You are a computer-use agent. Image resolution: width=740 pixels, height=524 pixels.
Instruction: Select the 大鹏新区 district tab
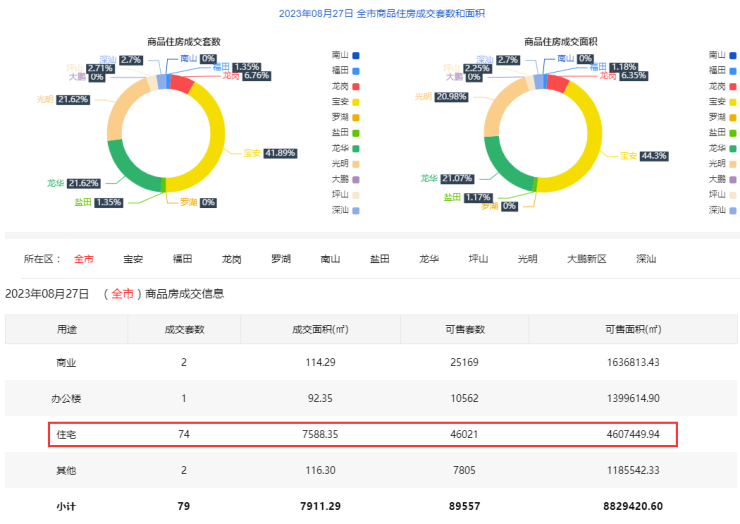click(x=587, y=259)
